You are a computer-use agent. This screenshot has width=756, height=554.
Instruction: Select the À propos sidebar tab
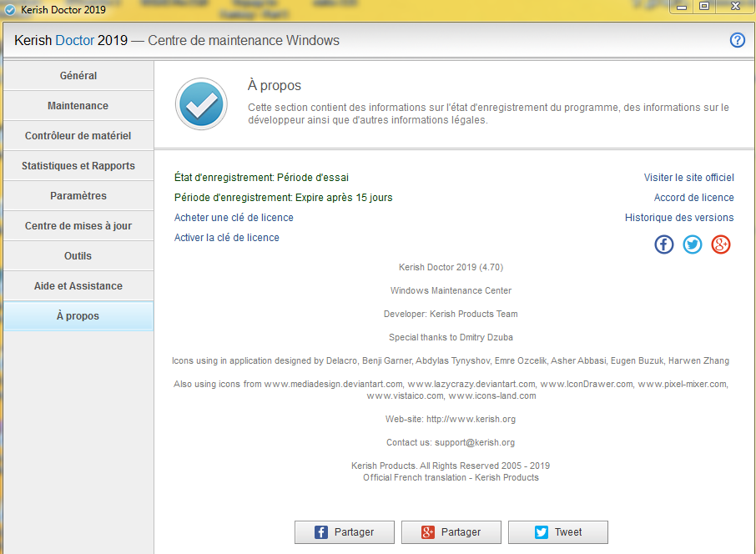click(78, 316)
